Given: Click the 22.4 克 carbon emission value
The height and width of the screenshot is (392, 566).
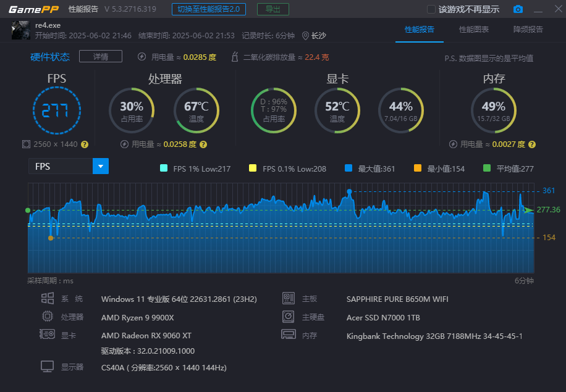Looking at the screenshot, I should [x=317, y=57].
